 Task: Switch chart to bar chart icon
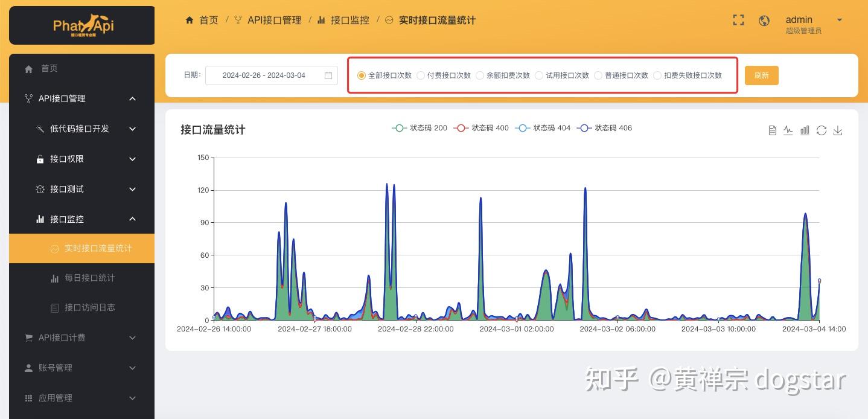click(805, 130)
